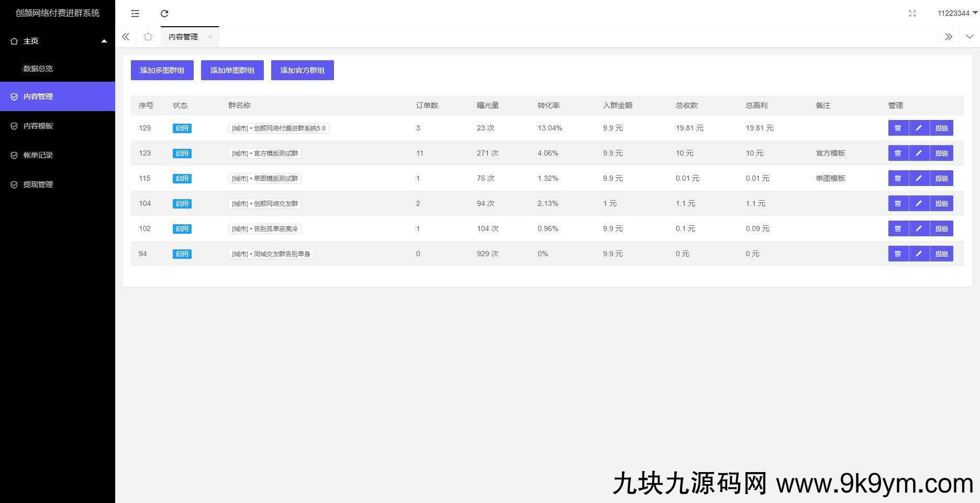Go to home tab icon
This screenshot has width=980, height=503.
(148, 37)
